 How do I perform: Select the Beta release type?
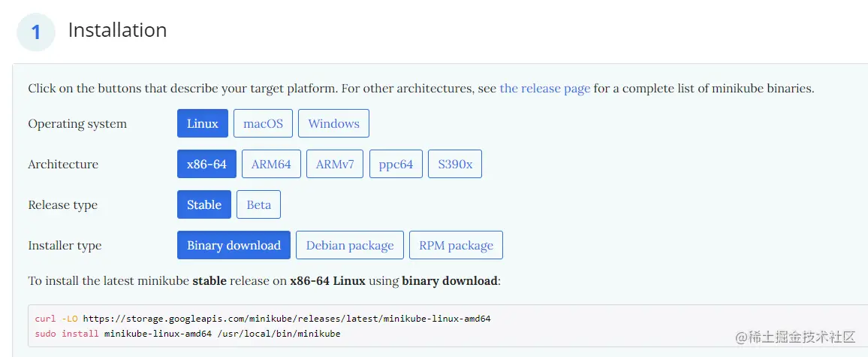(x=258, y=204)
